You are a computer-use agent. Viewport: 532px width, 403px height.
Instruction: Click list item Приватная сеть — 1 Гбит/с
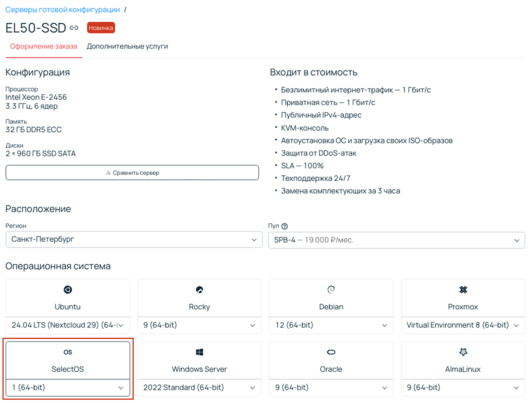328,103
